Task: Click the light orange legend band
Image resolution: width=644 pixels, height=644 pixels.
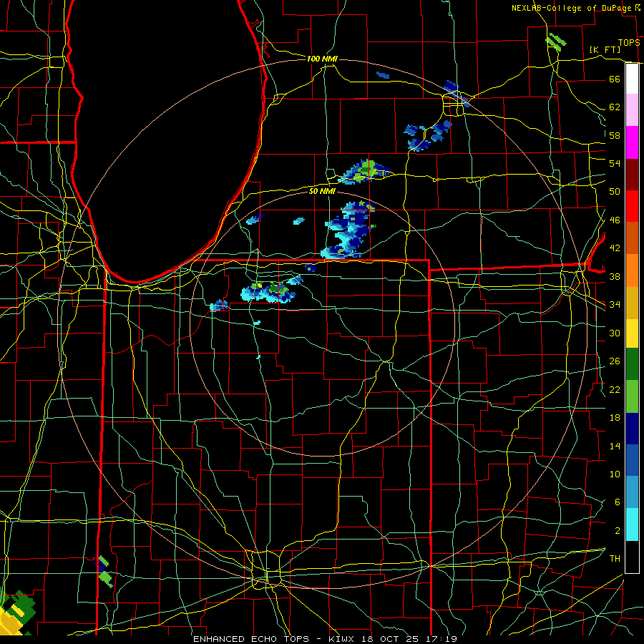Action: [x=632, y=270]
